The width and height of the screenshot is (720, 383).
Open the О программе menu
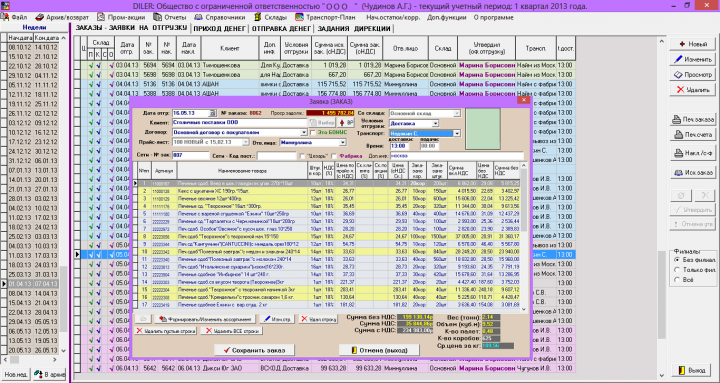tap(493, 17)
